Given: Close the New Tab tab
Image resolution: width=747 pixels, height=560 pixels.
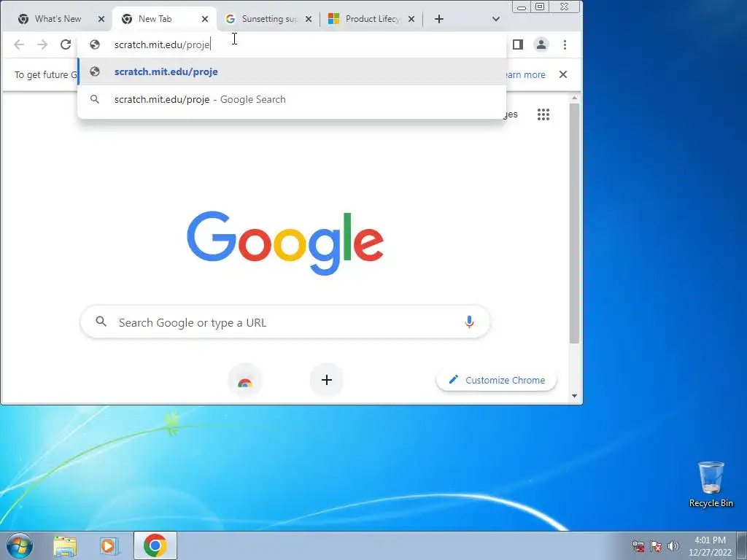Looking at the screenshot, I should 205,19.
